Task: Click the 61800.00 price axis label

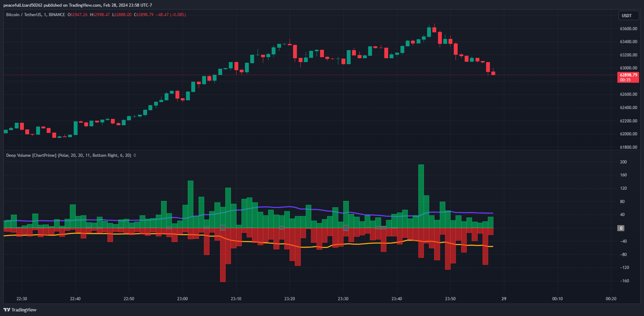Action: tap(629, 147)
